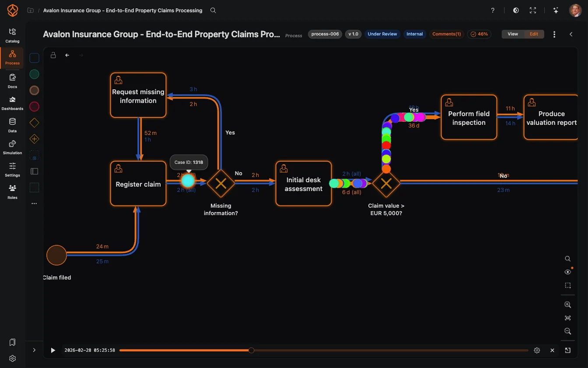Open the Docs section in sidebar
Image resolution: width=588 pixels, height=368 pixels.
[12, 81]
